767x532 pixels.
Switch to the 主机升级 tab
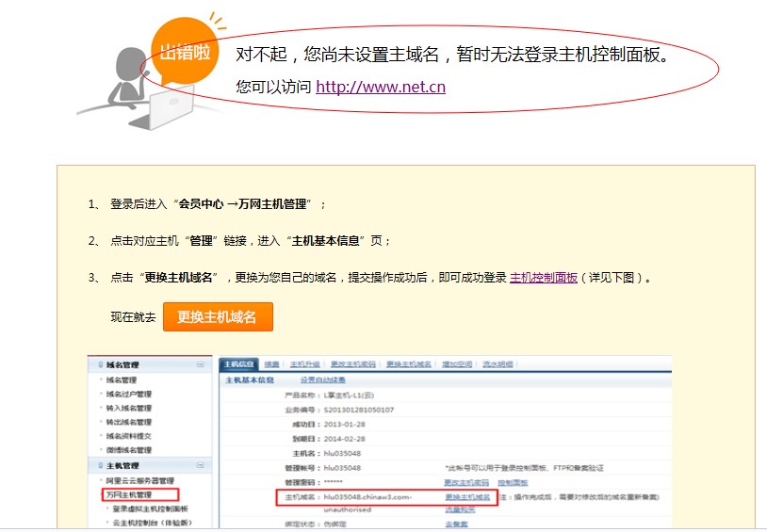(x=303, y=364)
